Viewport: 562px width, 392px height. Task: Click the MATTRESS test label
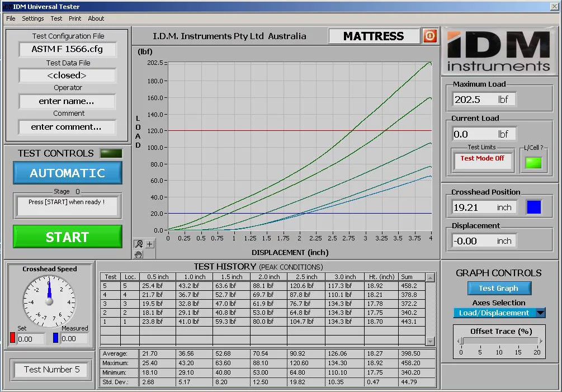click(374, 36)
